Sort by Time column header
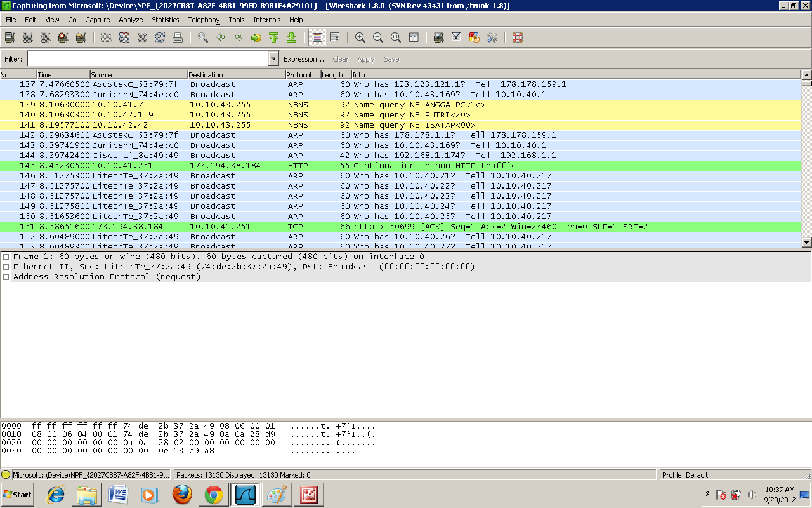812x508 pixels. pyautogui.click(x=63, y=75)
